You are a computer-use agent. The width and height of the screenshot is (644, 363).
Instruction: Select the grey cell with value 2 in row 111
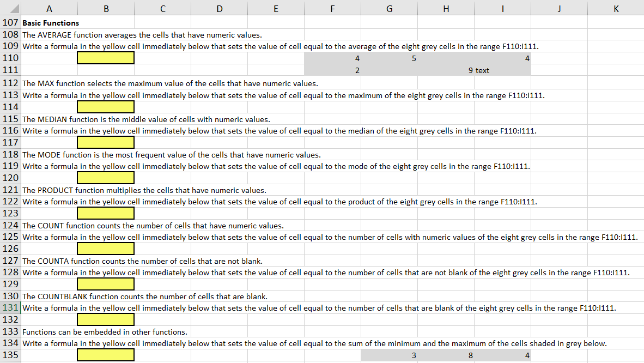click(x=332, y=70)
